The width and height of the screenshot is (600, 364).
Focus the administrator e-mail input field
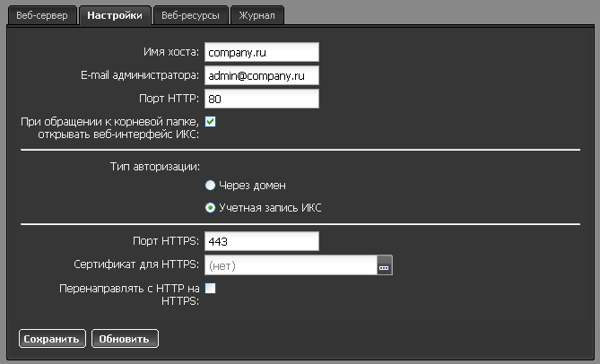tap(261, 76)
